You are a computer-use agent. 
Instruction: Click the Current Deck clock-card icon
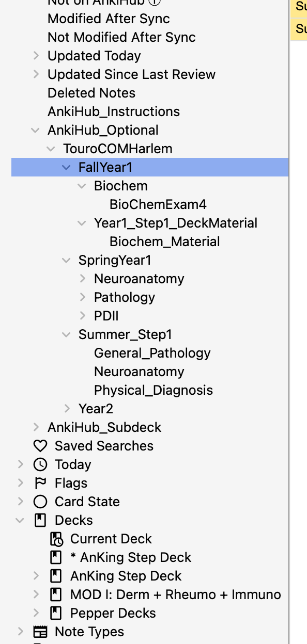pos(56,539)
